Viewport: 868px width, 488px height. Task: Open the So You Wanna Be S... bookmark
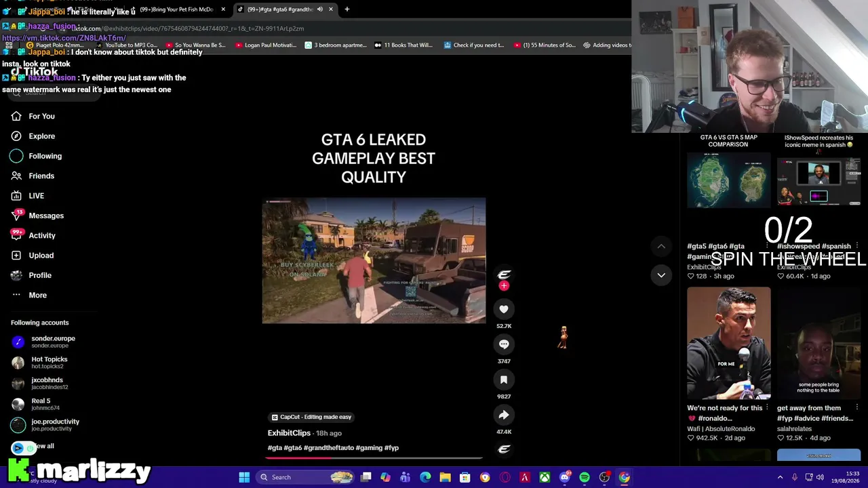click(195, 45)
